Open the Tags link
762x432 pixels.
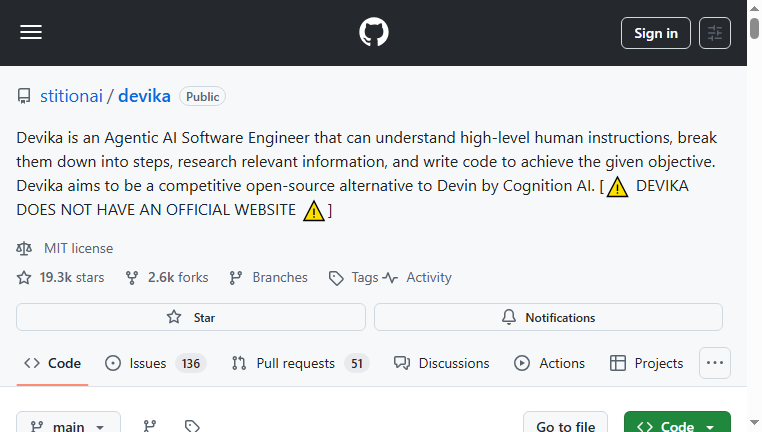coord(364,277)
